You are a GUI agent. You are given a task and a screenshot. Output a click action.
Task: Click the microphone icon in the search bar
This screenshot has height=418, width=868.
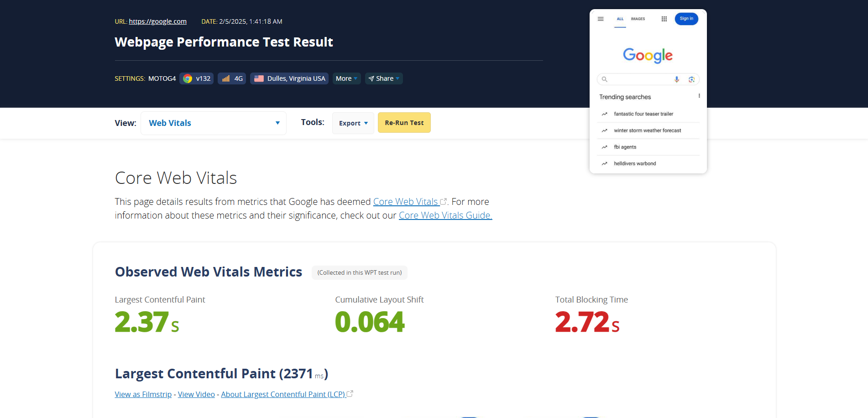677,79
